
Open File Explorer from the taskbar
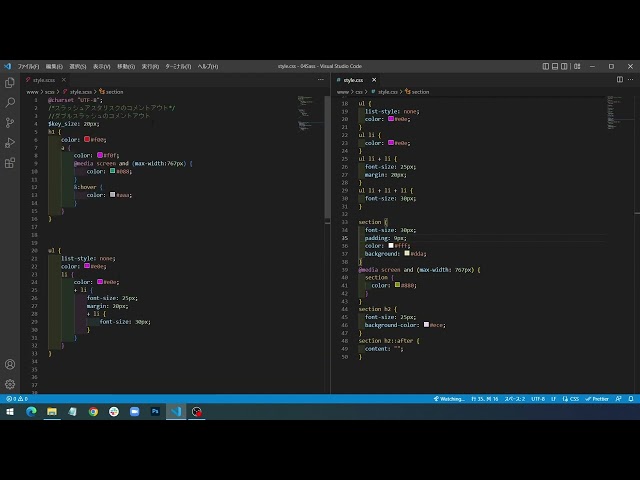click(x=52, y=411)
